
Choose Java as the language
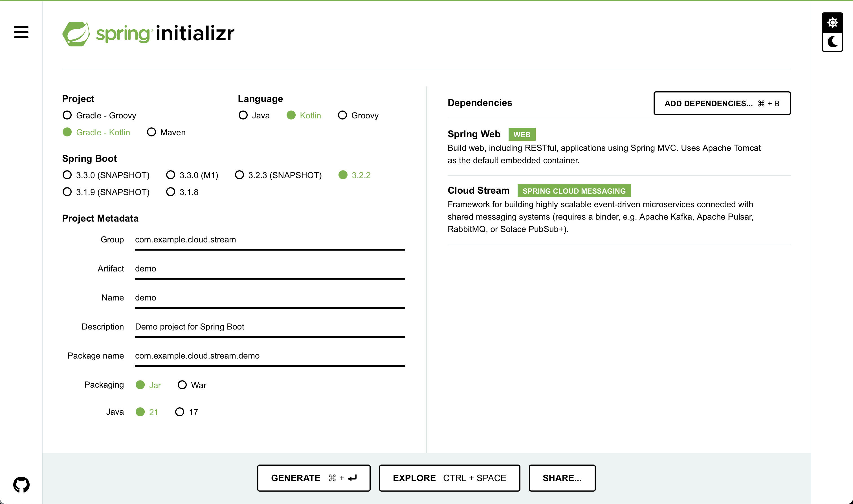pos(254,116)
